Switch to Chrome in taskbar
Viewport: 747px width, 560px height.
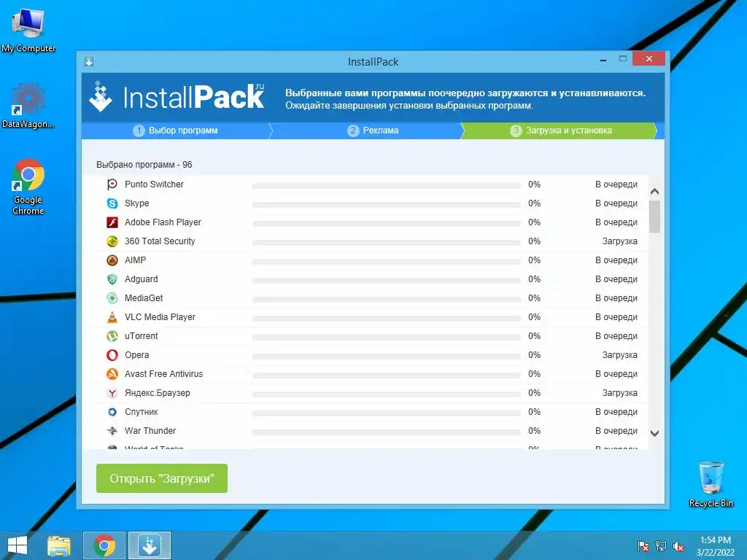pos(104,545)
